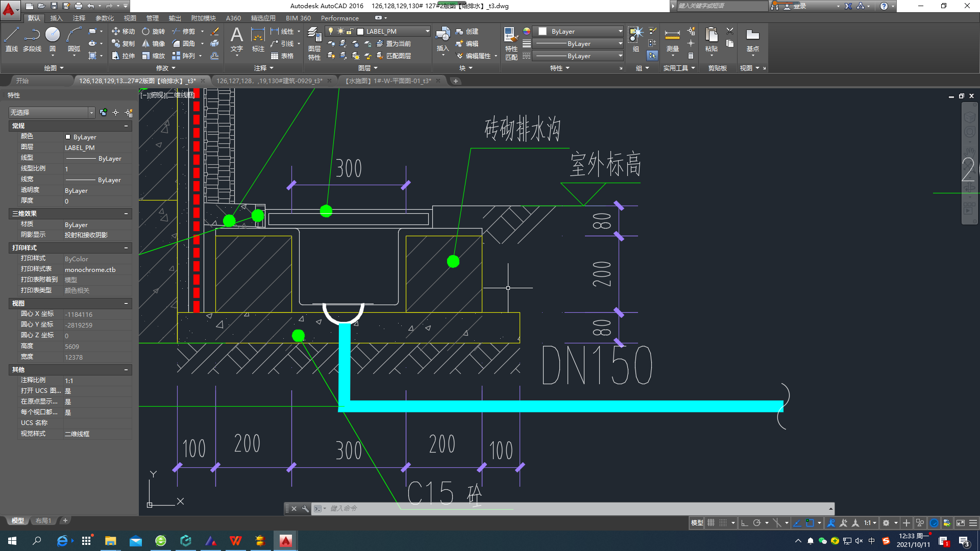This screenshot has height=551, width=980.
Task: Click Make Current (置为当前) layer button
Action: [393, 43]
